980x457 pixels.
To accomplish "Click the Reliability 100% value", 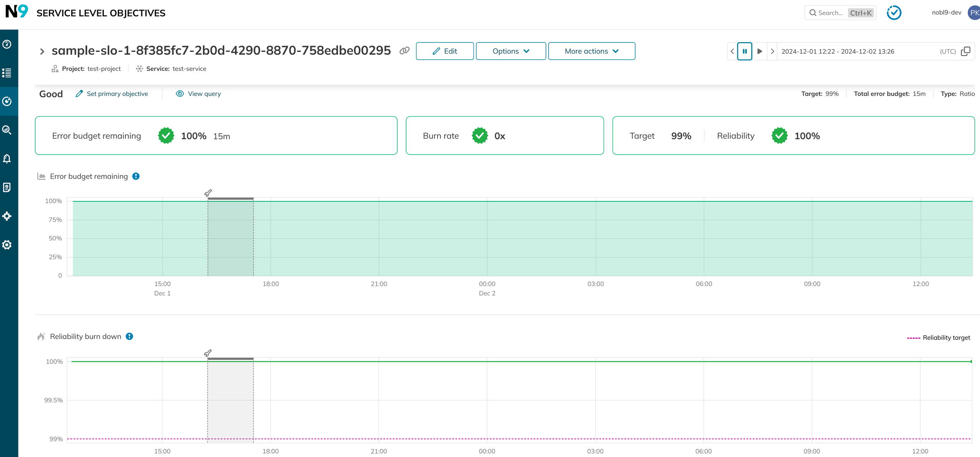I will tap(807, 136).
